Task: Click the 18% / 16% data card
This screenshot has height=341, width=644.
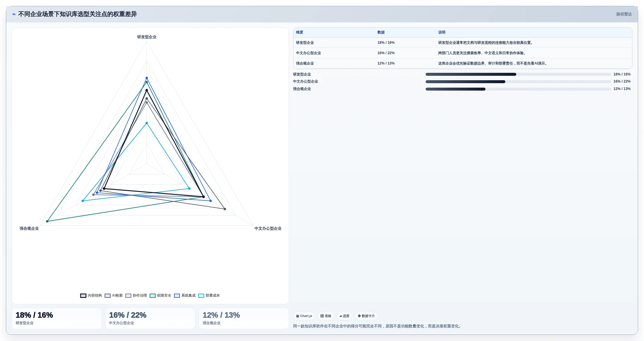Action: click(x=57, y=318)
